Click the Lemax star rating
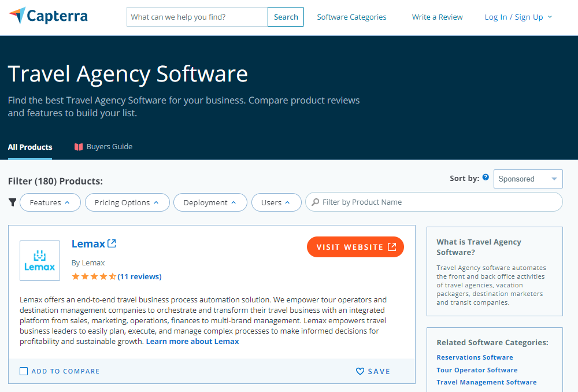Screen dimensions: 578x392 [x=94, y=276]
